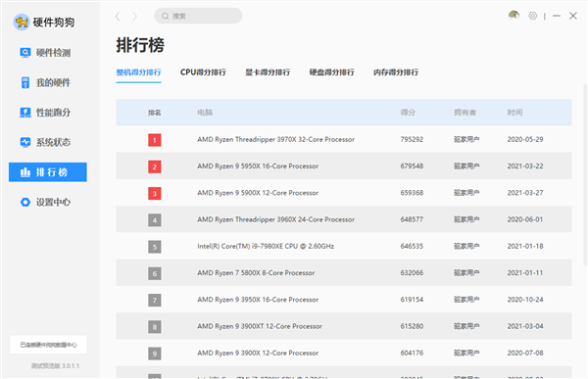This screenshot has width=588, height=379.
Task: Click the date 2020-10-24
Action: tap(525, 299)
